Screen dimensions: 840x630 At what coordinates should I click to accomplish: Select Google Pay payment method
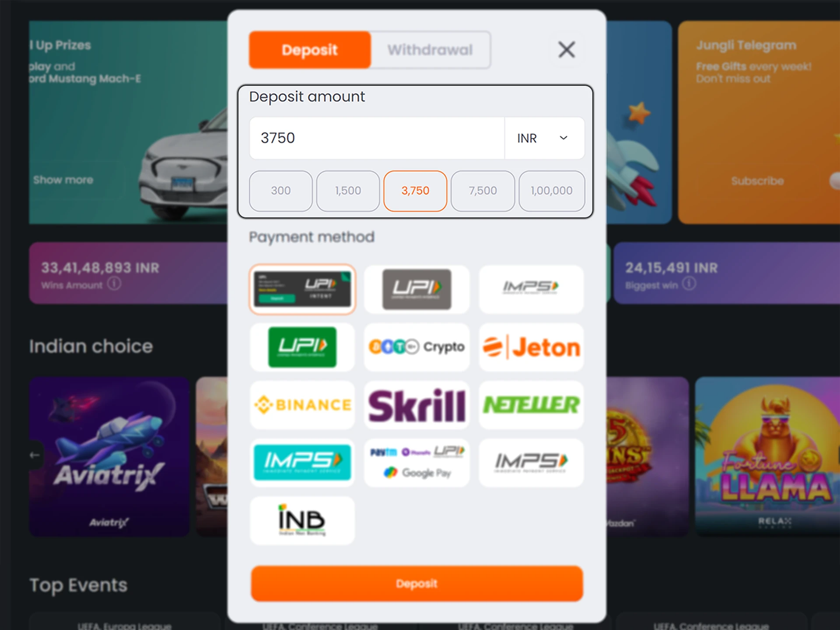416,462
